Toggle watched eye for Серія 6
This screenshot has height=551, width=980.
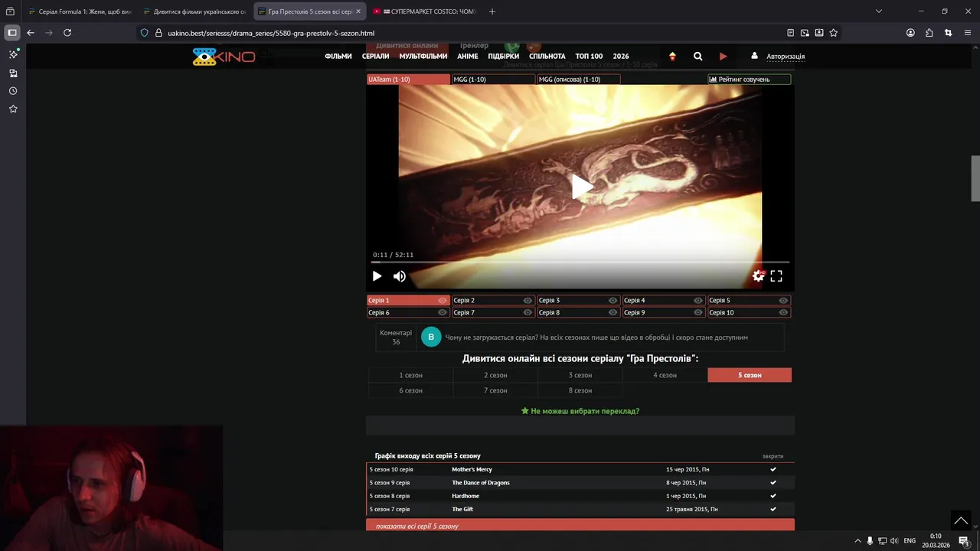click(443, 312)
